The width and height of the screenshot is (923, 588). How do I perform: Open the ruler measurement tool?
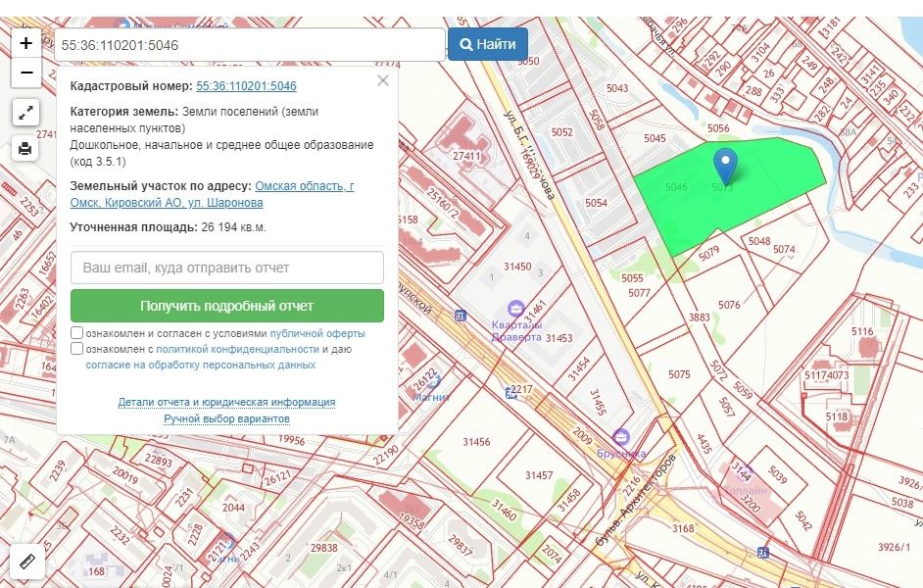pos(25,563)
